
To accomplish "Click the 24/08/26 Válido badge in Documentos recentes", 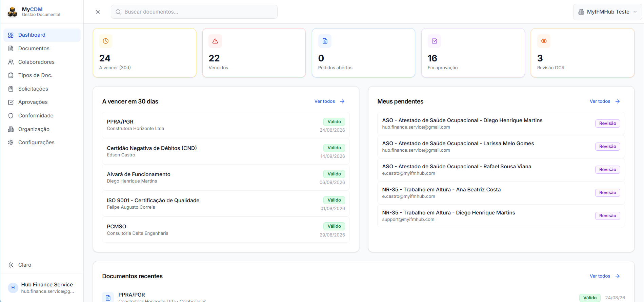I will (590, 298).
